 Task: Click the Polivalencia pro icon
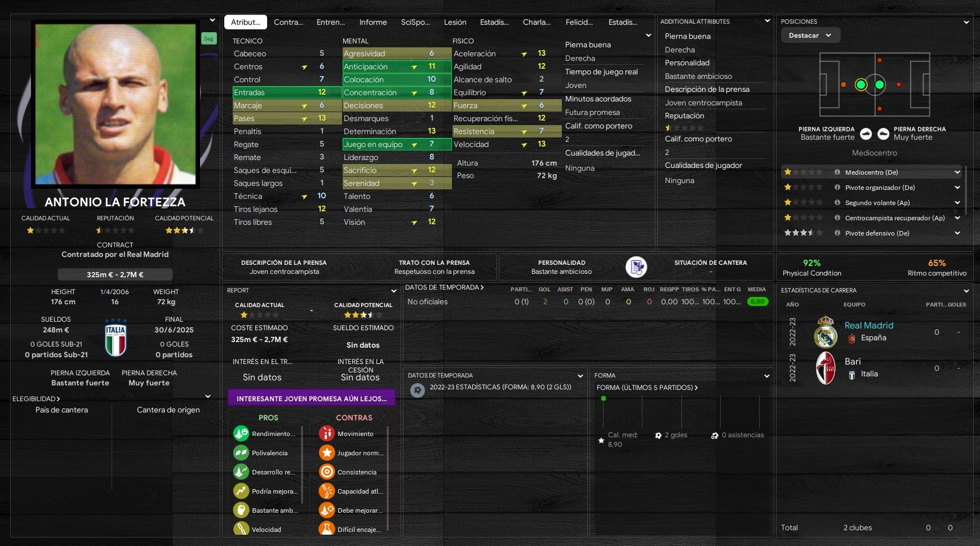[241, 452]
